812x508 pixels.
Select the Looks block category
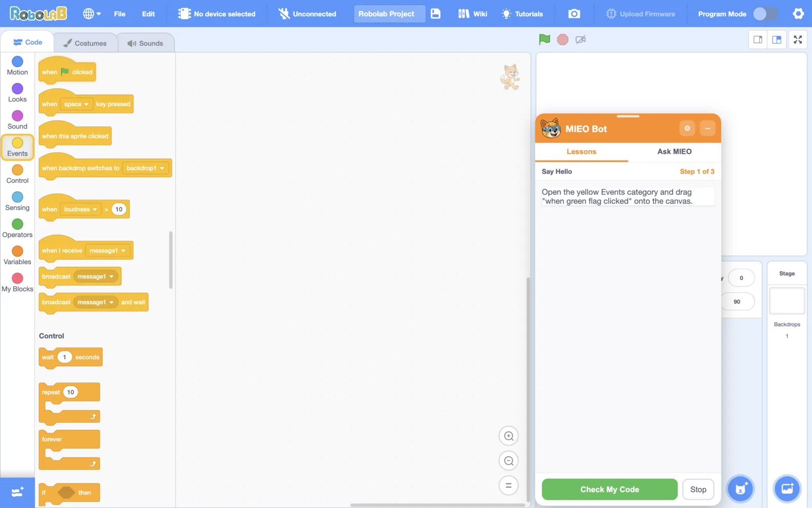coord(17,93)
